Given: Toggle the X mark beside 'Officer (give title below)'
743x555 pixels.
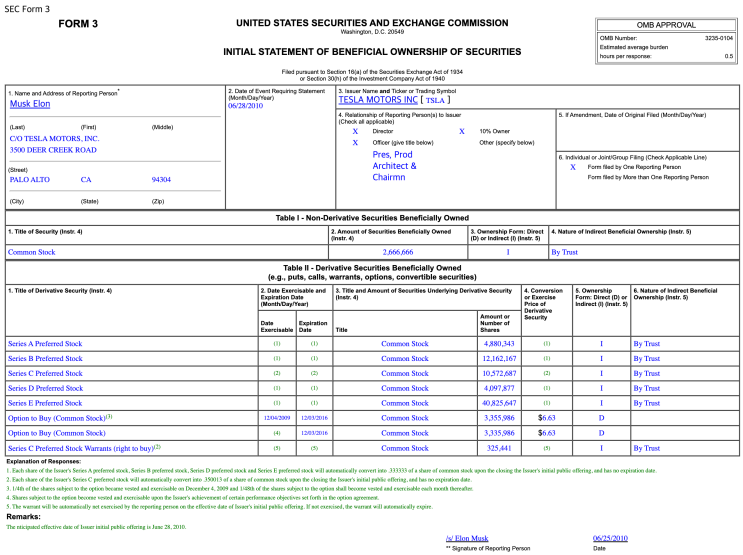Looking at the screenshot, I should click(355, 143).
